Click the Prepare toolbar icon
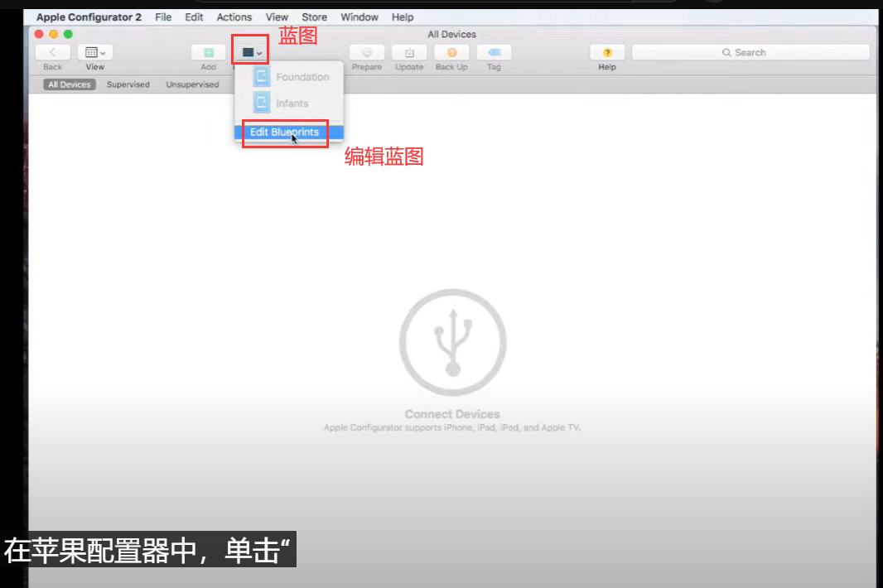The image size is (883, 588). [367, 52]
